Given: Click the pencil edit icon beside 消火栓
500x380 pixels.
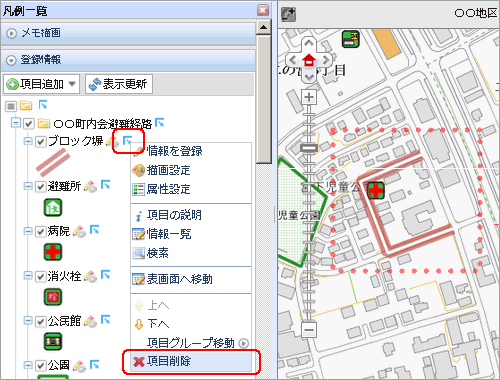Looking at the screenshot, I should [x=90, y=276].
